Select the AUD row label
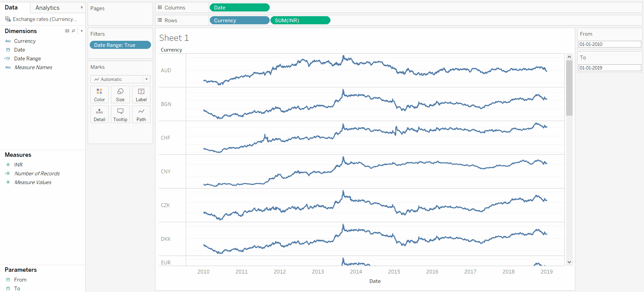The height and width of the screenshot is (292, 644). [166, 70]
